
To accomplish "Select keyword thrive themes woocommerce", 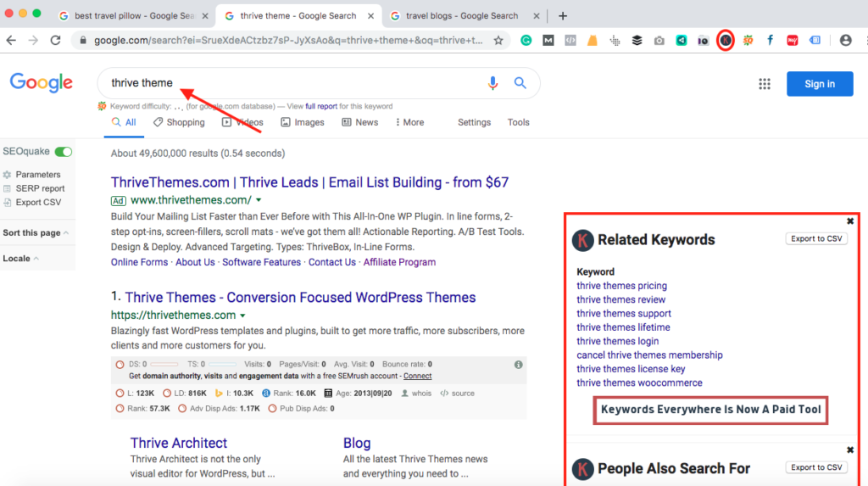I will 639,383.
